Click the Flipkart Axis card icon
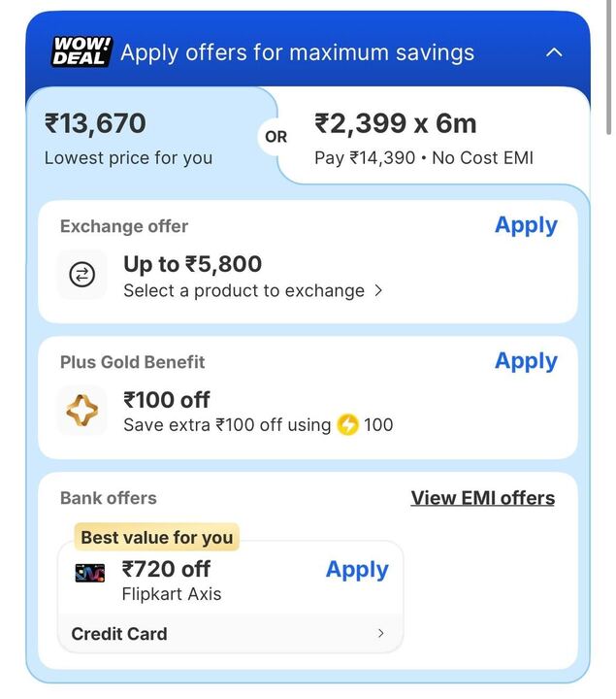This screenshot has height=699, width=616. pos(90,573)
